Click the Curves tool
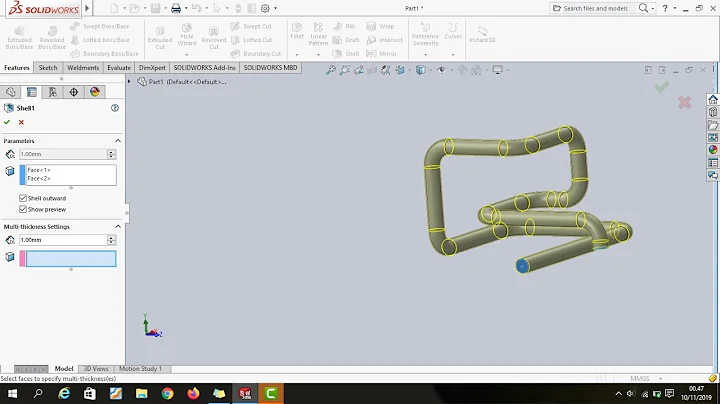Image resolution: width=720 pixels, height=404 pixels. (453, 31)
